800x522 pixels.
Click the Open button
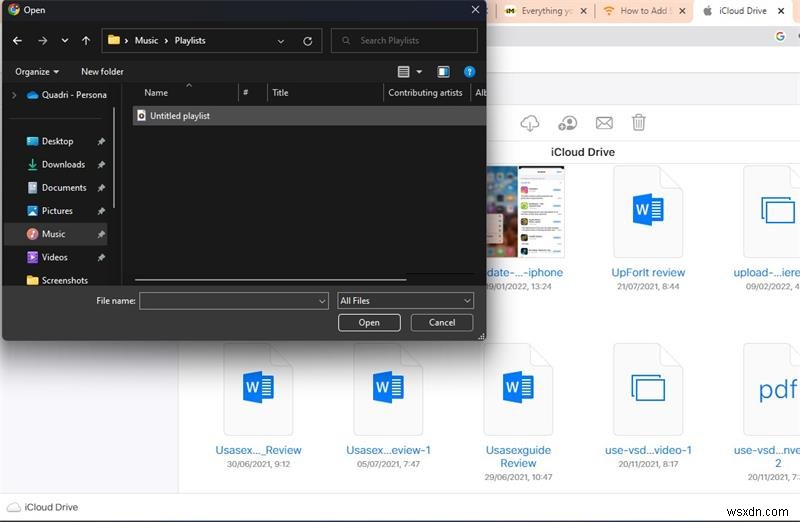[369, 322]
